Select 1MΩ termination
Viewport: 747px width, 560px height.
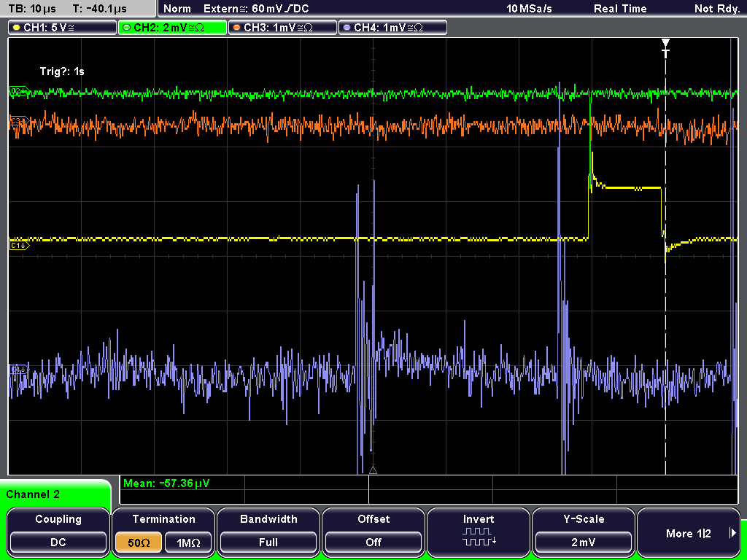tap(188, 542)
